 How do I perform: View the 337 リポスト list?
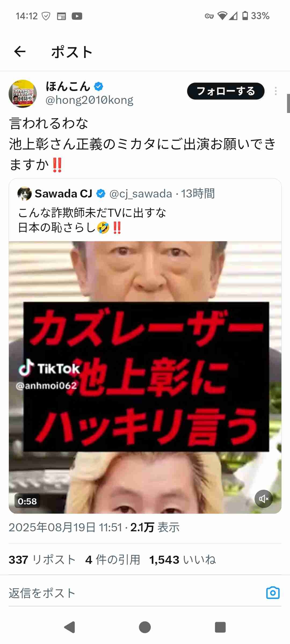[x=42, y=560]
